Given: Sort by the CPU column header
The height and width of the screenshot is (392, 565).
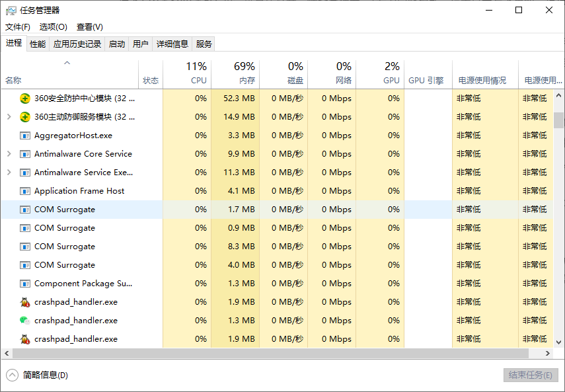Looking at the screenshot, I should click(187, 74).
